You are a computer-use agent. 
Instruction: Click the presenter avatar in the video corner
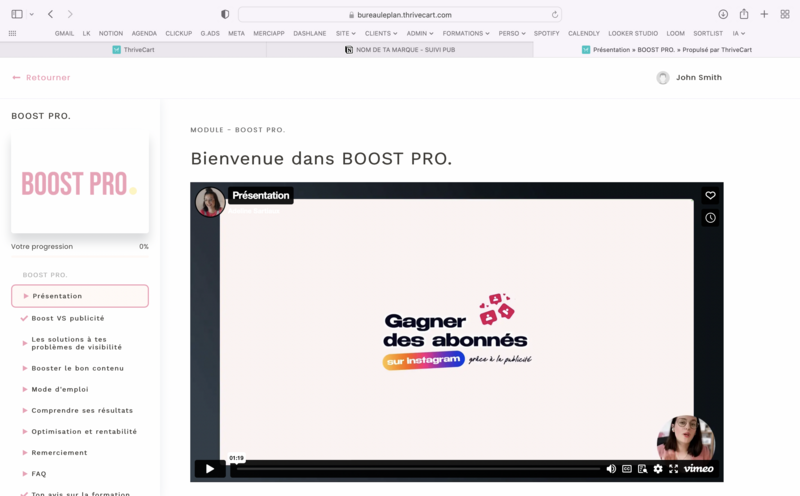coord(686,438)
